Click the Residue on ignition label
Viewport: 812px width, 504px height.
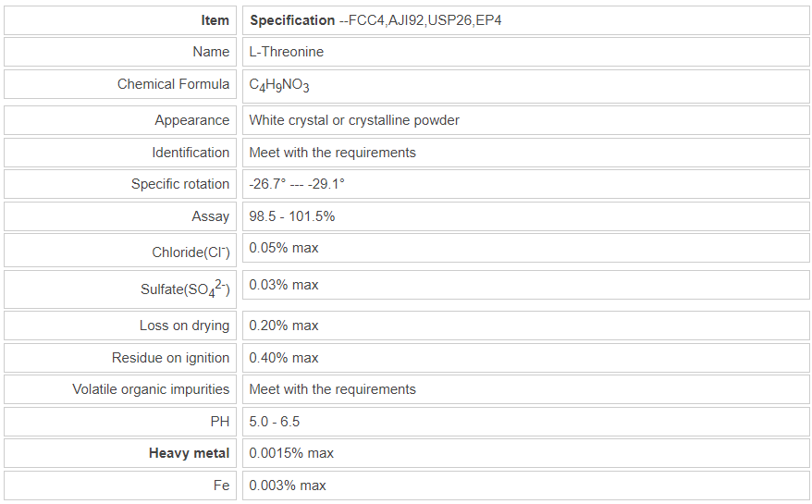click(170, 358)
